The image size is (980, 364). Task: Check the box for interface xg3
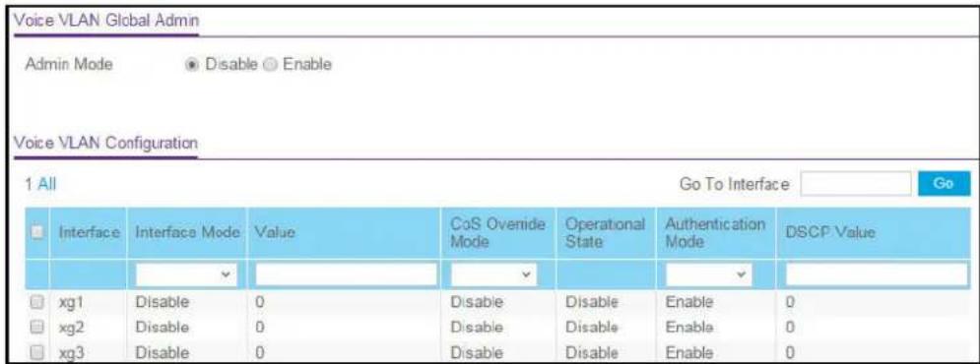pyautogui.click(x=37, y=353)
